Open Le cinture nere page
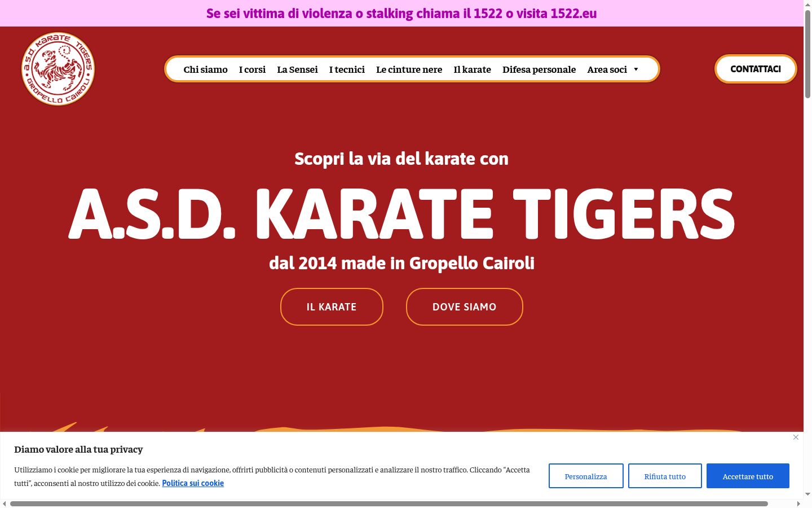This screenshot has width=812, height=508. pyautogui.click(x=409, y=69)
